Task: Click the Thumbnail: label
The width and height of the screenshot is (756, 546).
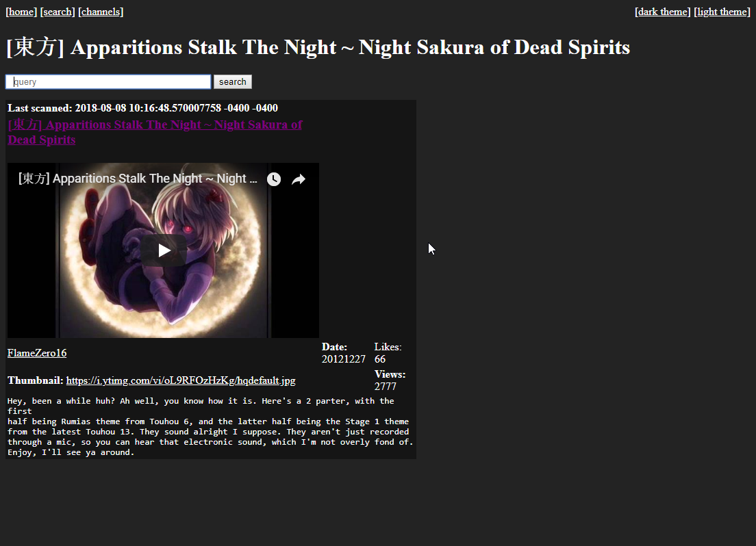Action: [x=35, y=380]
